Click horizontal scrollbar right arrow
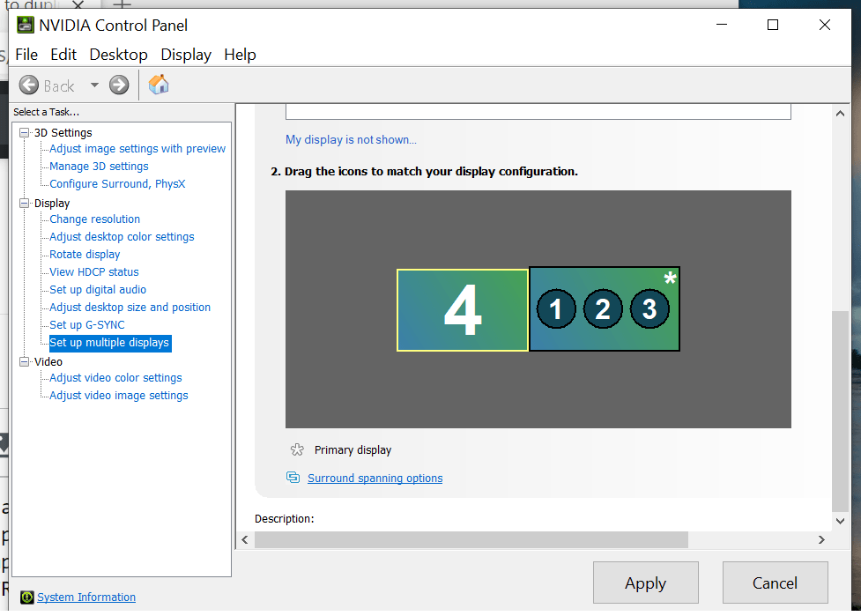861x616 pixels. pos(821,539)
